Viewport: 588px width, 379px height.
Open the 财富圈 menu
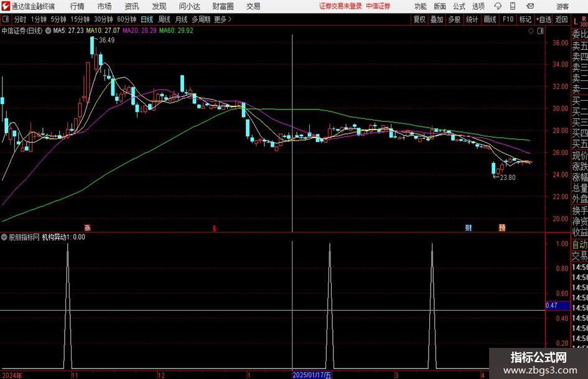coord(223,6)
